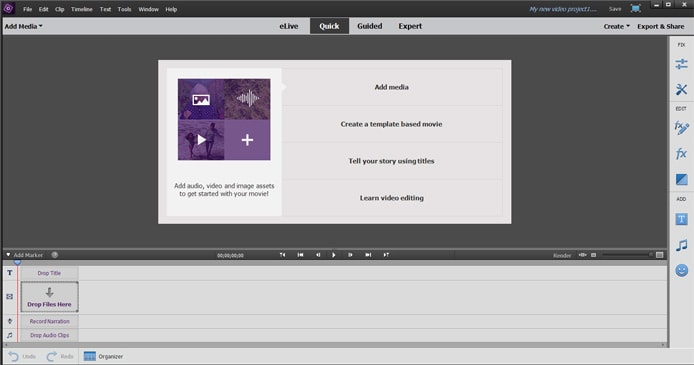Open the Help menu

171,9
